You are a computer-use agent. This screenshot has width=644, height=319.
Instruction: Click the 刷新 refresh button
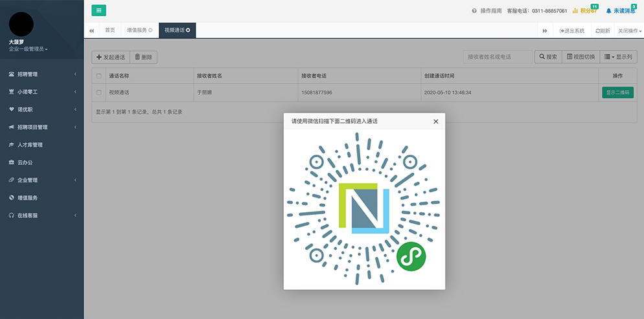603,30
